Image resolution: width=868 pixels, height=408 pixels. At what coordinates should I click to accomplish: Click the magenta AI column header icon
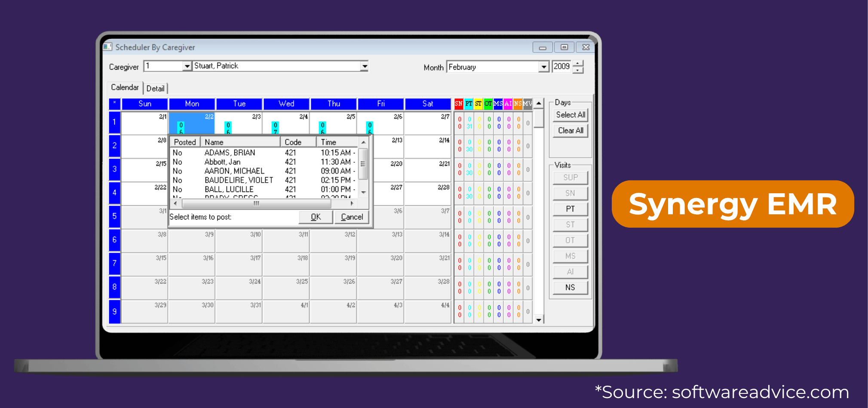point(508,104)
